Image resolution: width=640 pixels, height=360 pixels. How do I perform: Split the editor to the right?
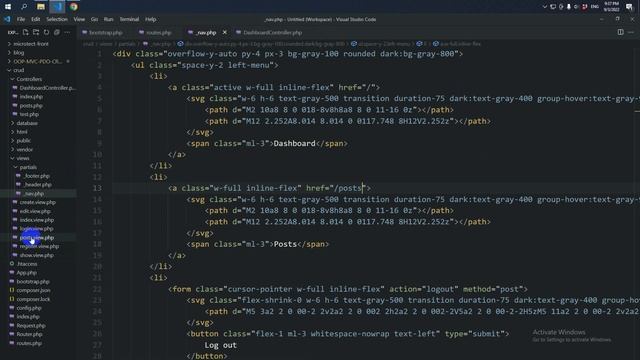coord(620,32)
